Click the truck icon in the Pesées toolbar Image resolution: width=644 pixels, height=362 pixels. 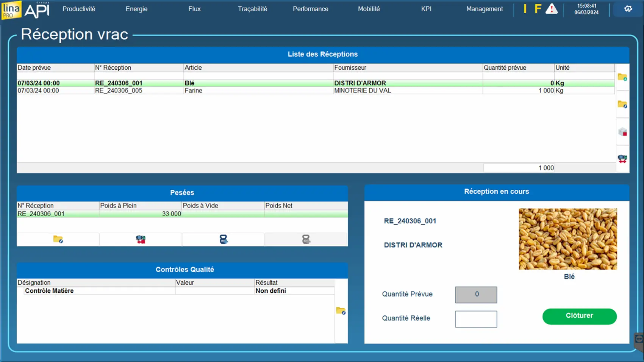point(141,239)
